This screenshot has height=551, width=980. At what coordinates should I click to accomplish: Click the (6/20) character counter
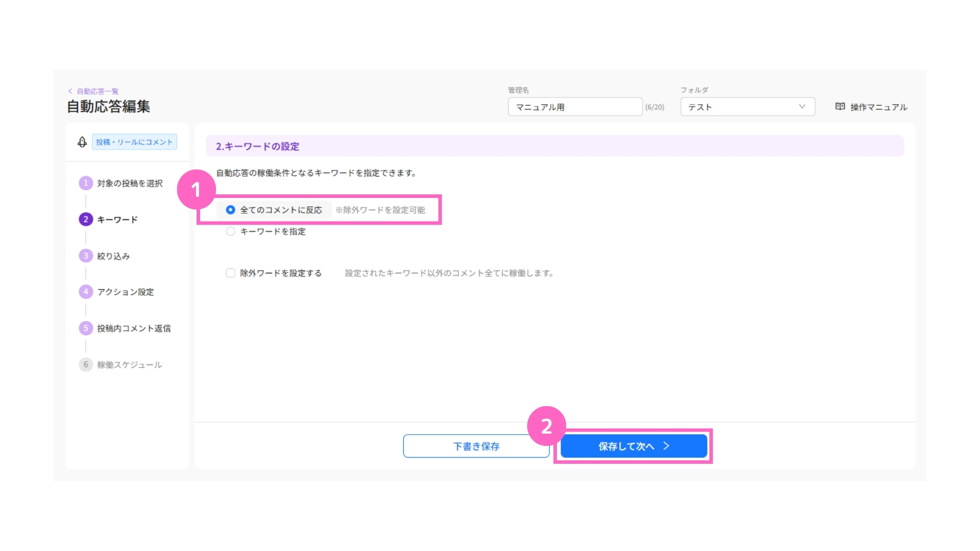click(x=655, y=107)
